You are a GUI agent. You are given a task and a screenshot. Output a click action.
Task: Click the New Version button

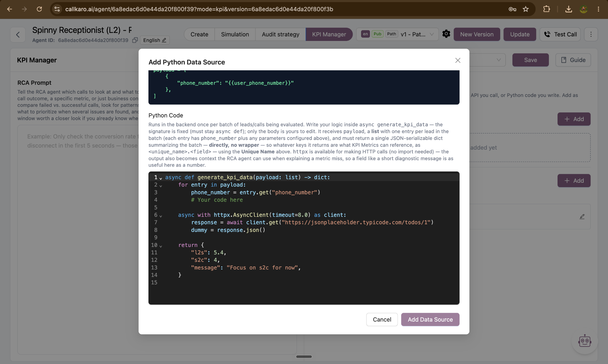[x=477, y=34]
